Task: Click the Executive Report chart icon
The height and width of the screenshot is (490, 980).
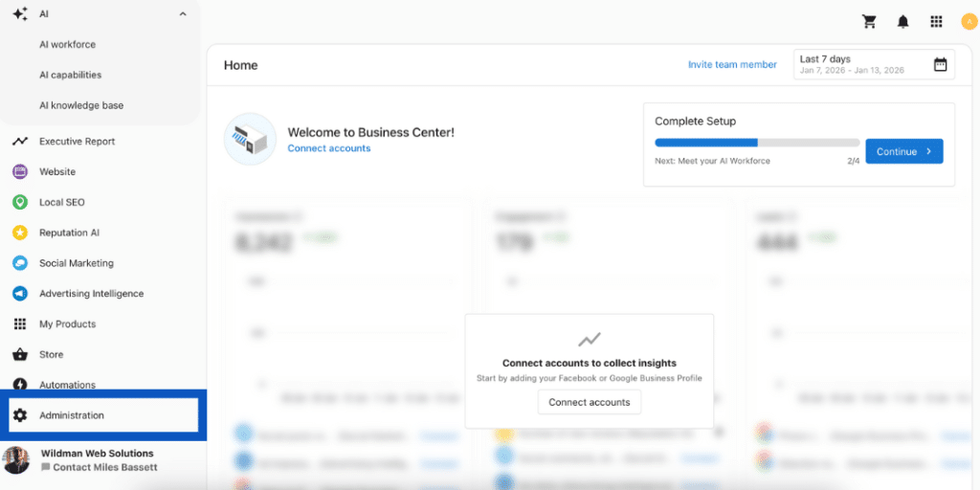Action: click(x=19, y=142)
